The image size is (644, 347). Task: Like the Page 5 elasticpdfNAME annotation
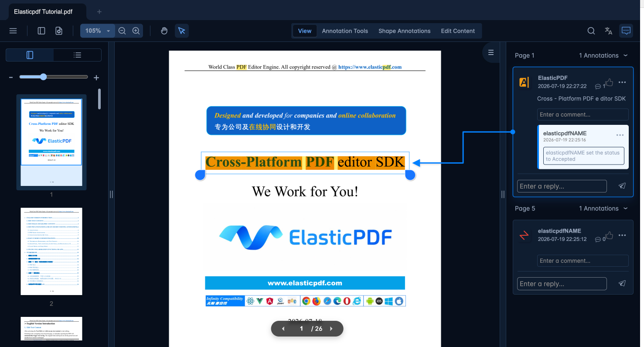[x=610, y=235]
